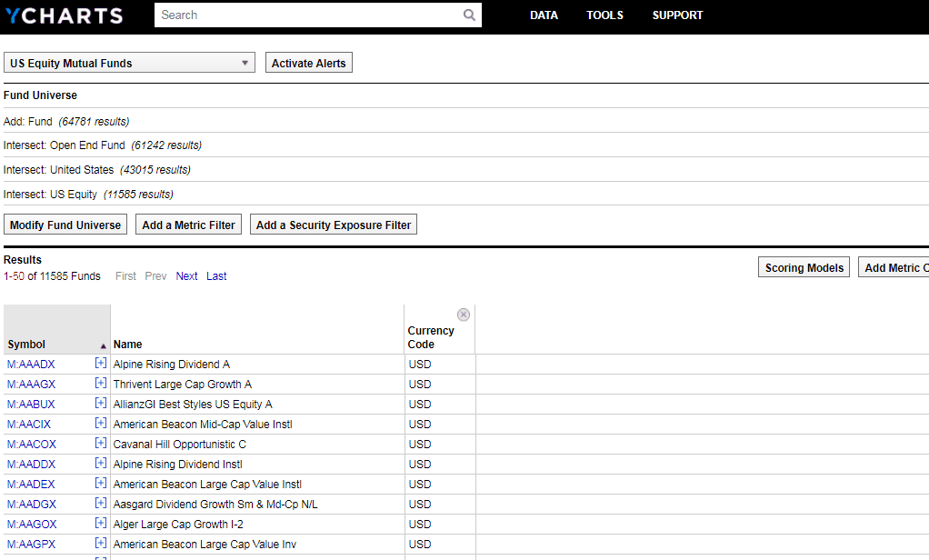Open fund M:AAGOX link
Viewport: 929px width, 560px height.
(x=32, y=525)
